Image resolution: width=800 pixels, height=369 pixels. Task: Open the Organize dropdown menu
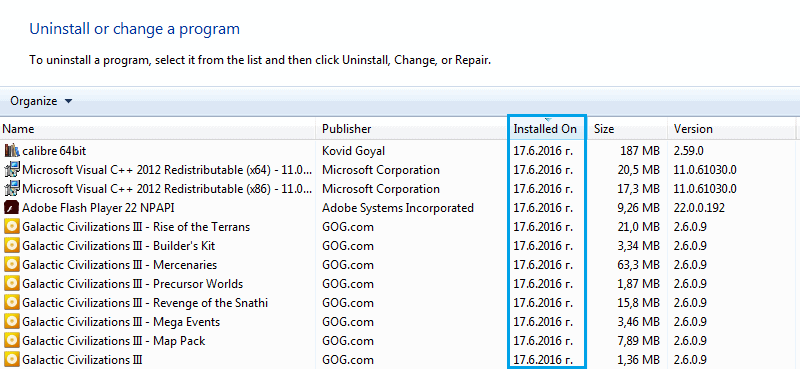click(41, 101)
